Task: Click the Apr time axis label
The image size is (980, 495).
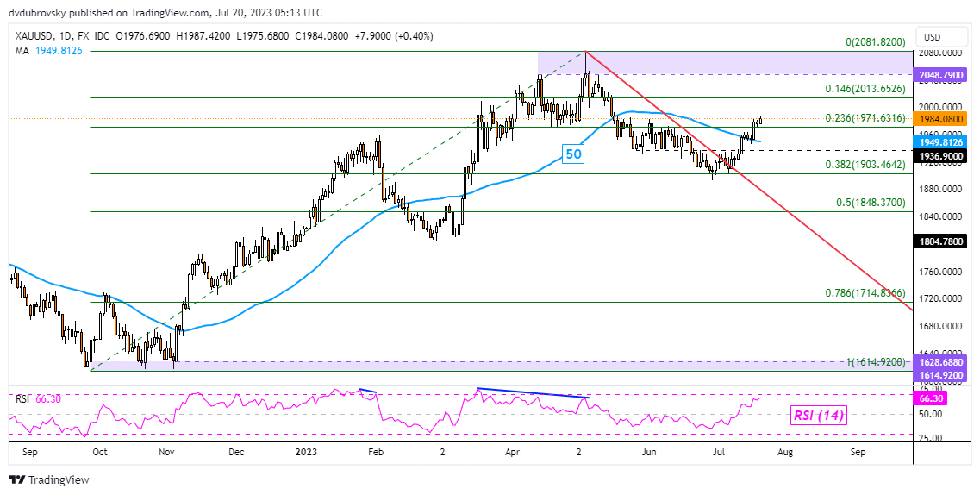Action: coord(513,452)
